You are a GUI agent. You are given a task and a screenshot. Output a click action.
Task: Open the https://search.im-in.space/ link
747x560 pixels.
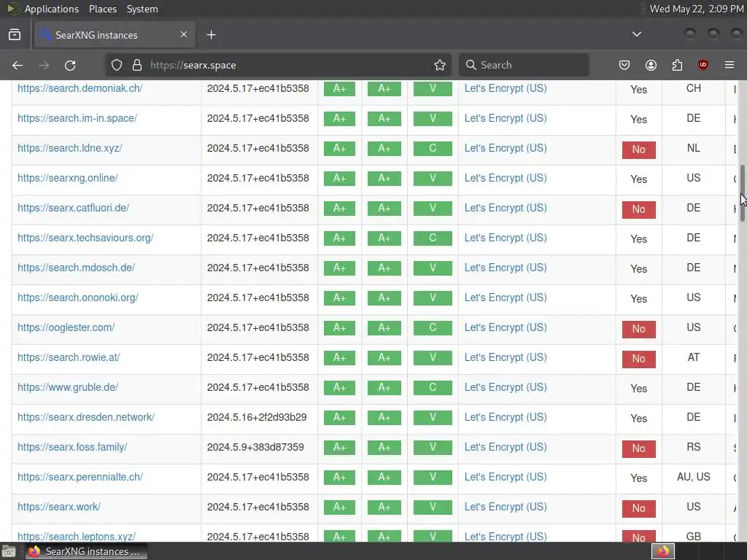point(77,118)
